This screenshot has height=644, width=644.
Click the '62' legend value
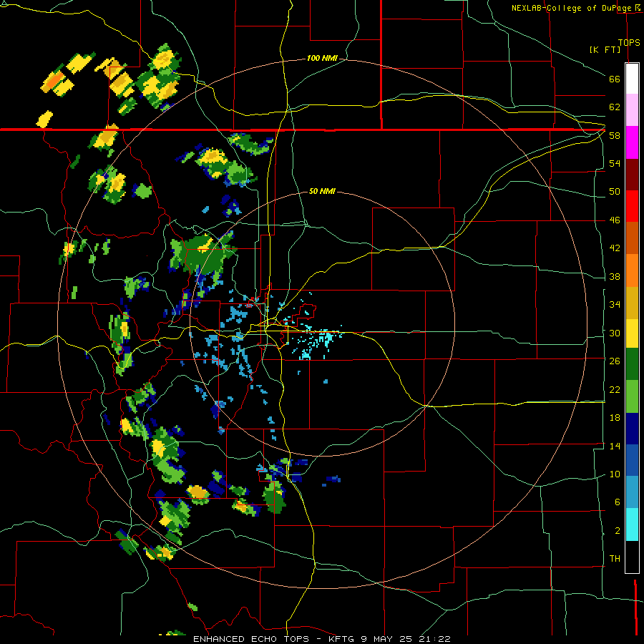[615, 107]
